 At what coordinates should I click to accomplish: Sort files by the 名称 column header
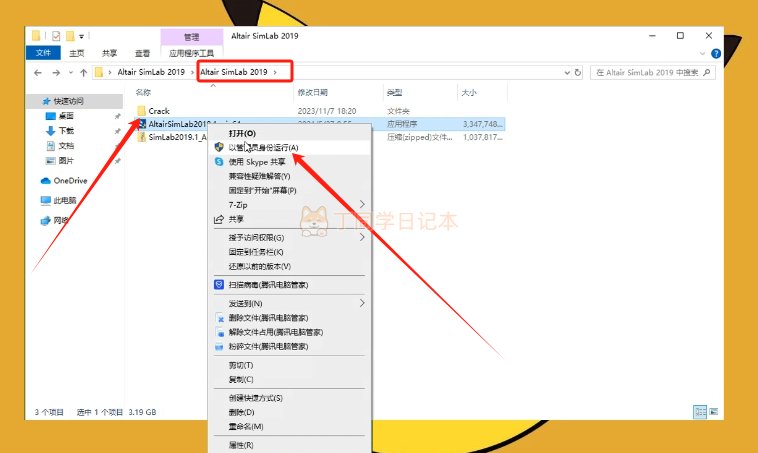(143, 92)
